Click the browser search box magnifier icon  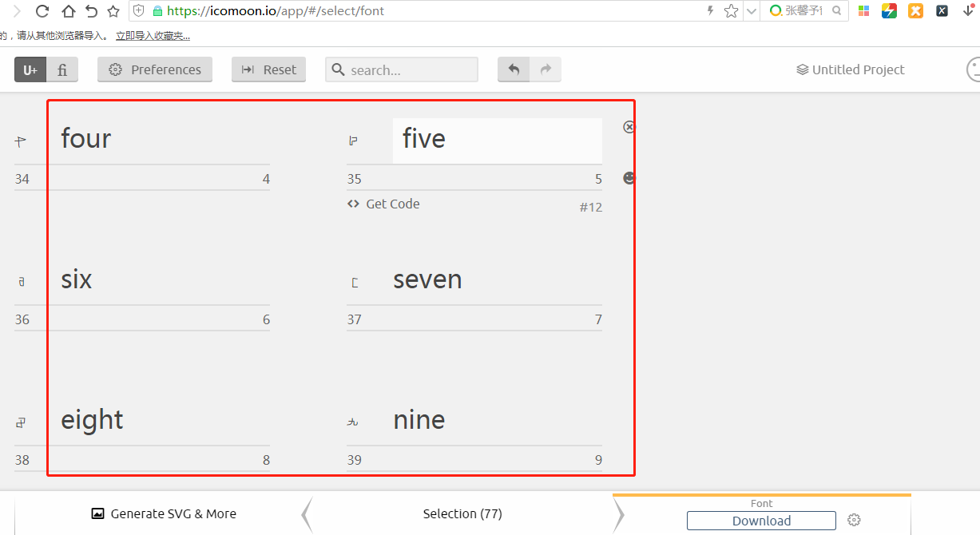click(x=836, y=11)
